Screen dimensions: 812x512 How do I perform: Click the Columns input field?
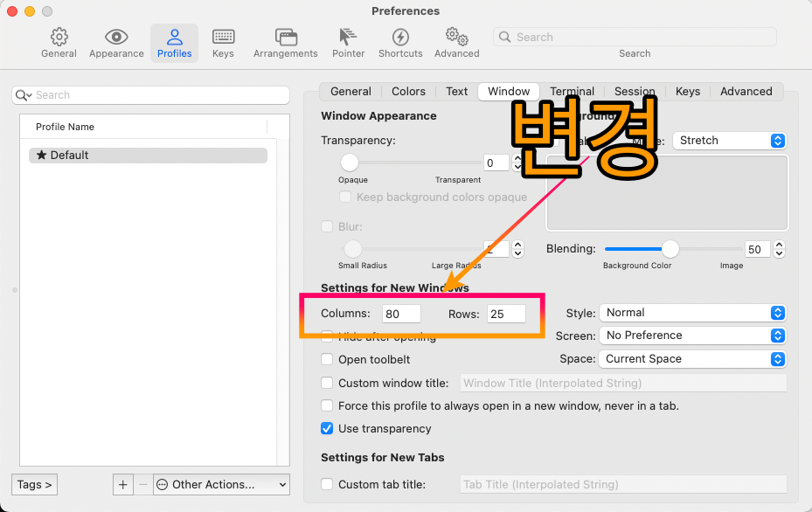(401, 314)
